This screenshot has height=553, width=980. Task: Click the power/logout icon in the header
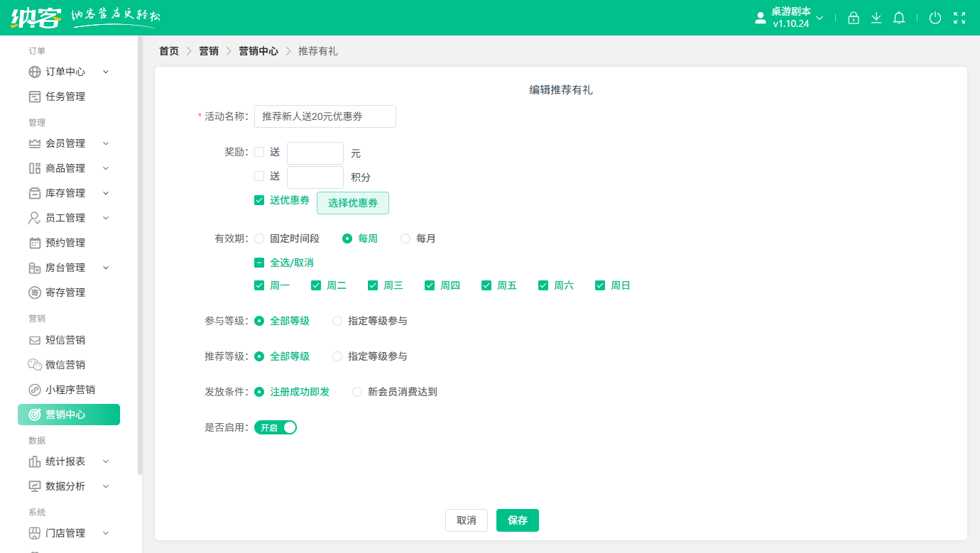tap(935, 18)
